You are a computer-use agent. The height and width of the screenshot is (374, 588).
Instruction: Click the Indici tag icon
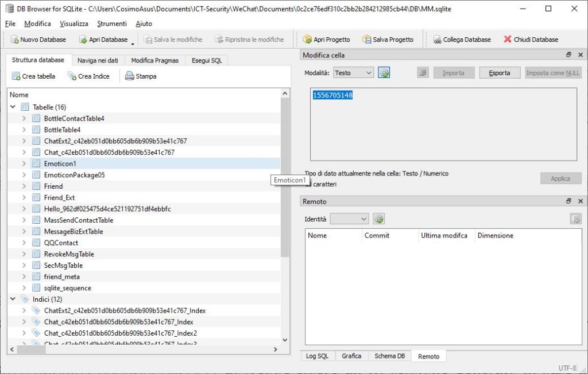click(x=25, y=299)
